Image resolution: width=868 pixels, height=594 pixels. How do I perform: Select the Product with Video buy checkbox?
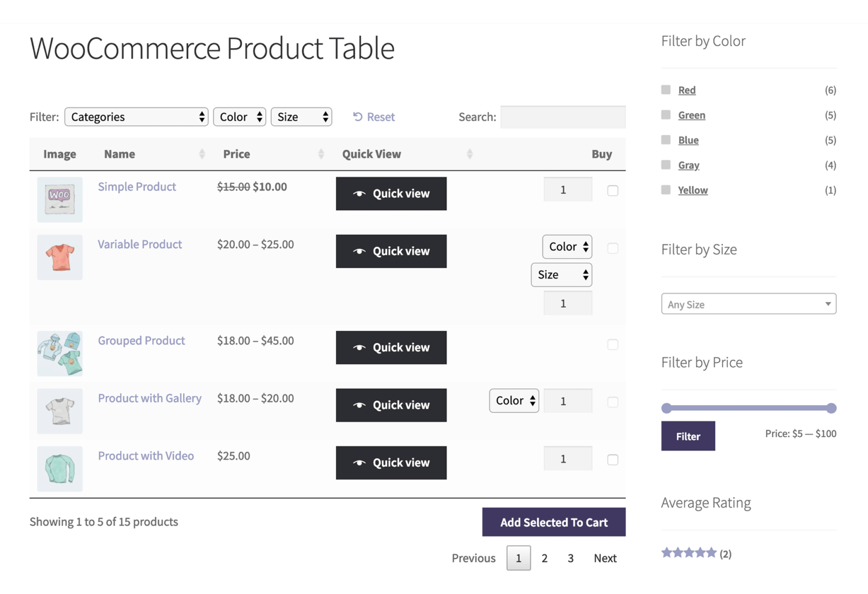click(613, 460)
